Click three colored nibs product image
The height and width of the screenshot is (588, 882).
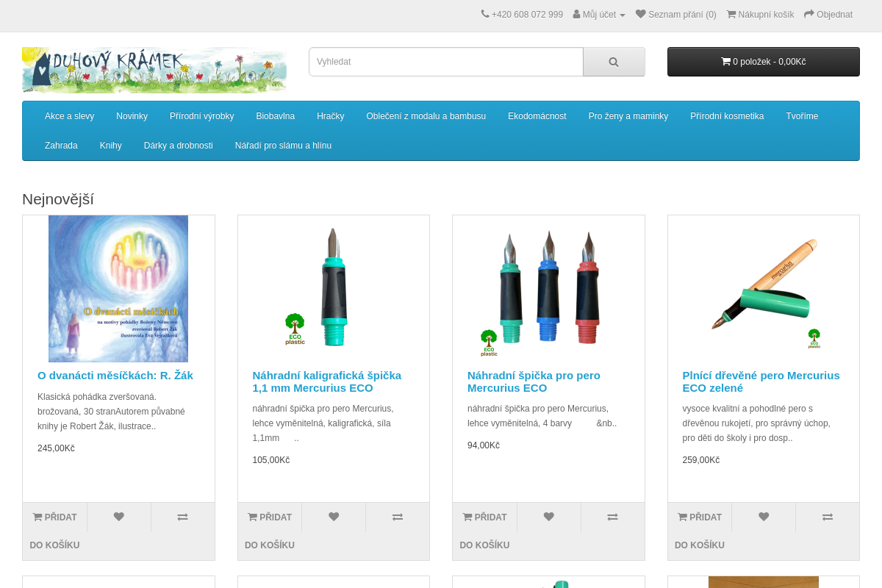point(548,289)
